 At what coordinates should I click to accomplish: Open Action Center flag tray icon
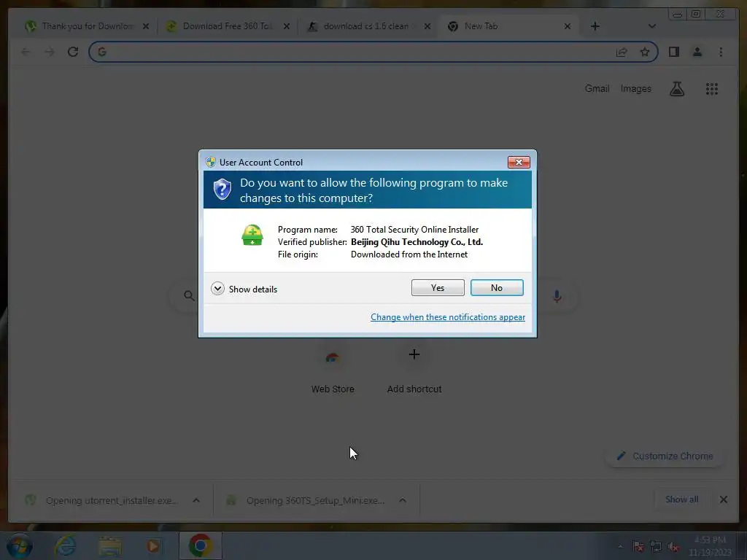point(638,546)
